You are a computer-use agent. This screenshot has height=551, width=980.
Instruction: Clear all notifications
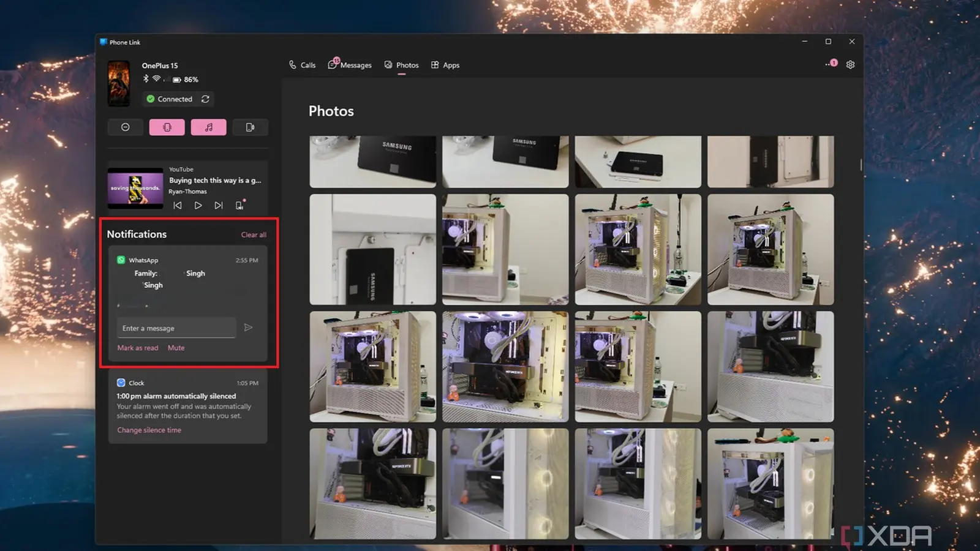pos(254,235)
